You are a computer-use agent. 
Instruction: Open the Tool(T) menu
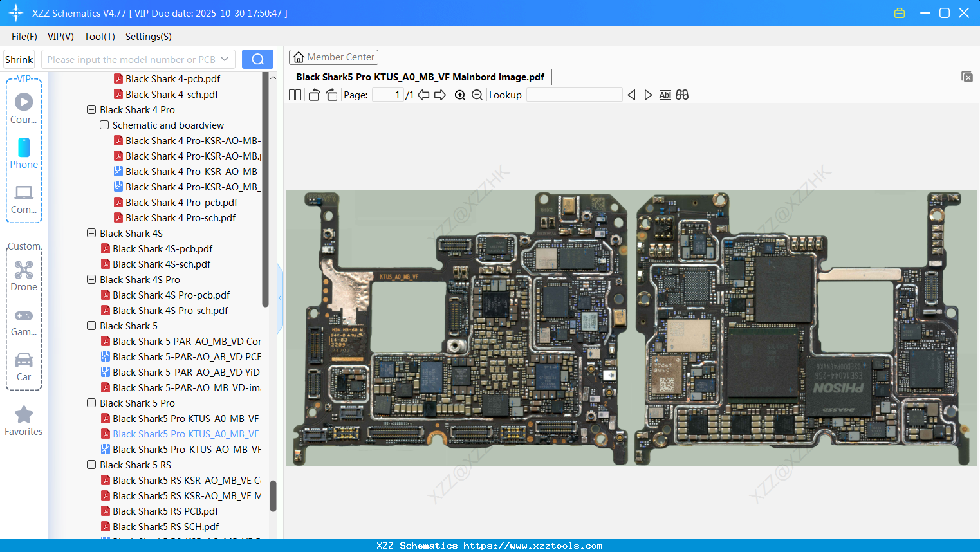99,37
